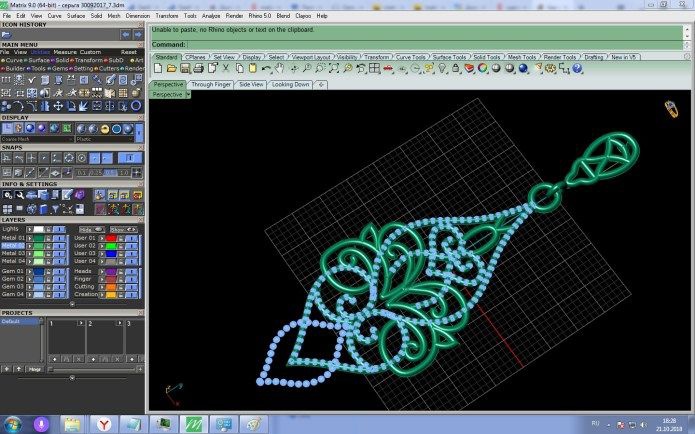Click the Hide button in Layers panel
Screen dimensions: 695x434
(x=92, y=229)
